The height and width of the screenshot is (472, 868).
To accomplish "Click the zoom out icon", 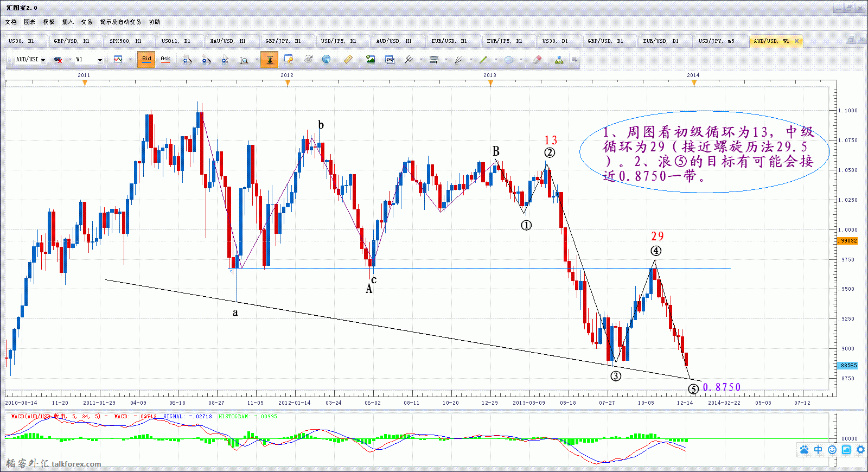I will click(x=206, y=60).
